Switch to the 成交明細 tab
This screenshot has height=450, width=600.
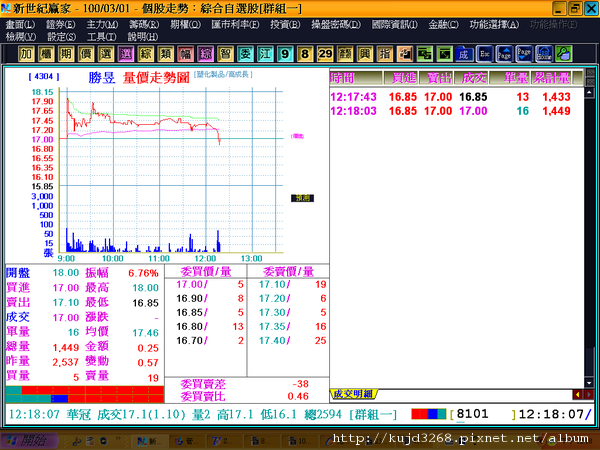coord(353,394)
